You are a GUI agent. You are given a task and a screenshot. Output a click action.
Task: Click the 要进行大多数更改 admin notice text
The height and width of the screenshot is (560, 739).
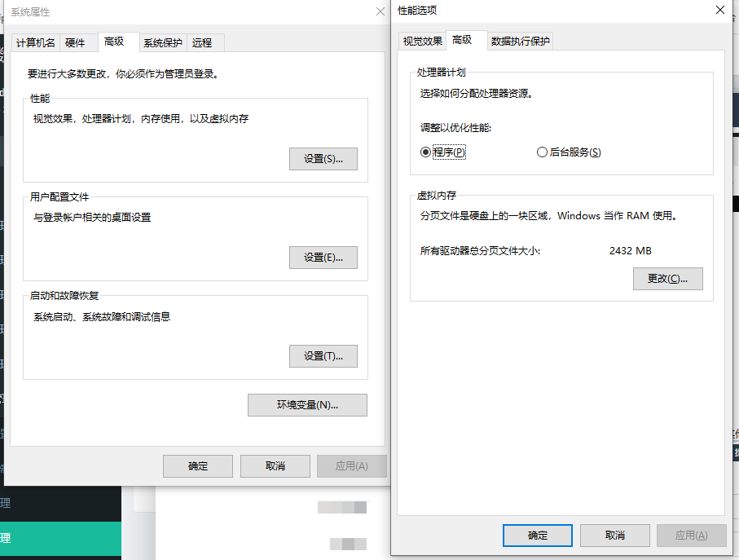tap(124, 74)
